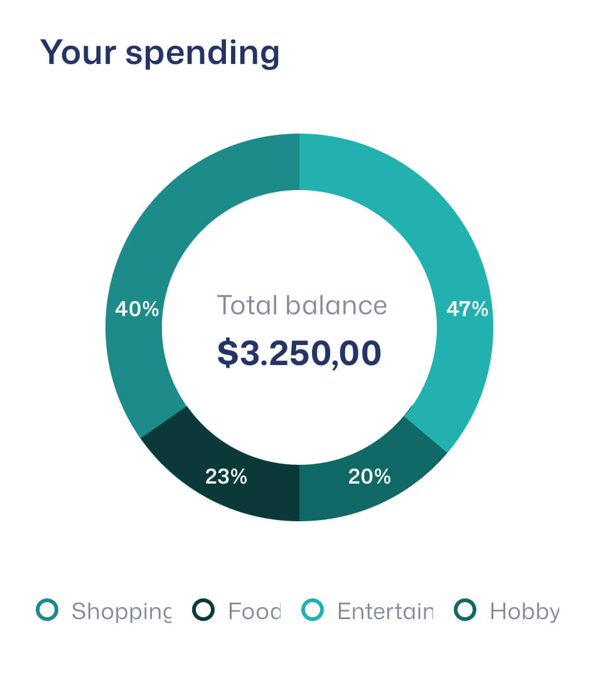Click the Shopping legend circle icon
This screenshot has height=700, width=595.
(47, 610)
